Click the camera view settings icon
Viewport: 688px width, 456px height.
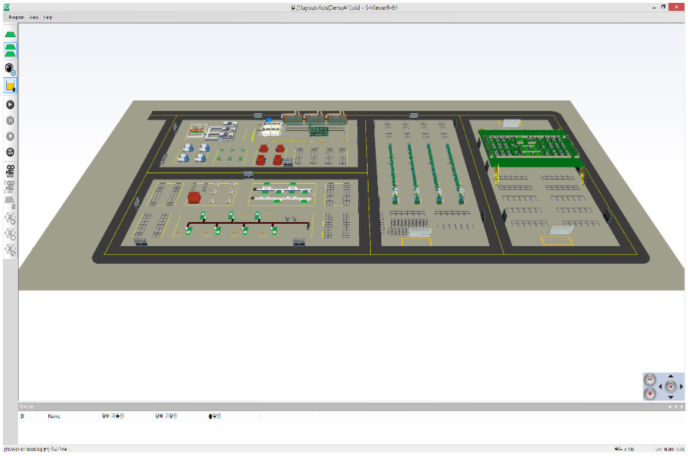pos(10,68)
